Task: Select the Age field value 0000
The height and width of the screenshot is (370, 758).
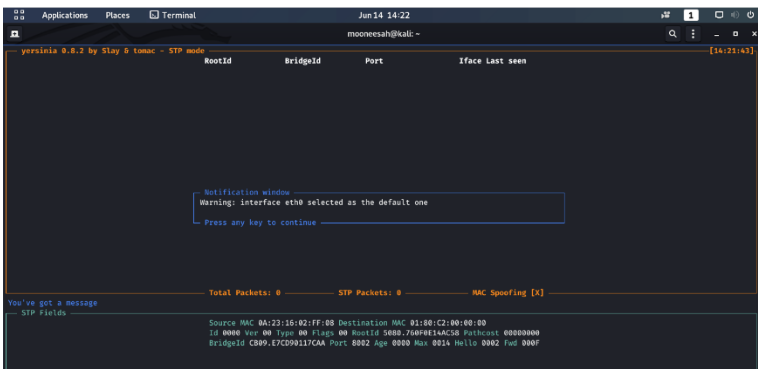Action: (401, 343)
